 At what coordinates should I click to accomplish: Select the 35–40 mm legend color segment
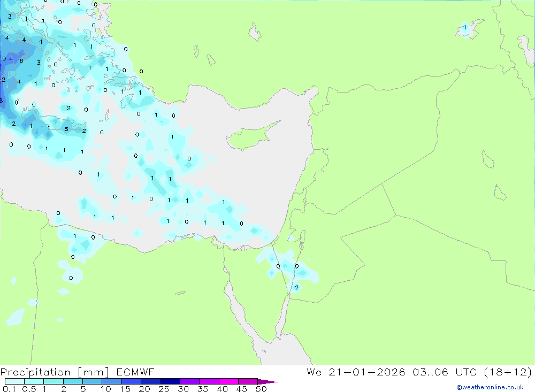click(209, 381)
